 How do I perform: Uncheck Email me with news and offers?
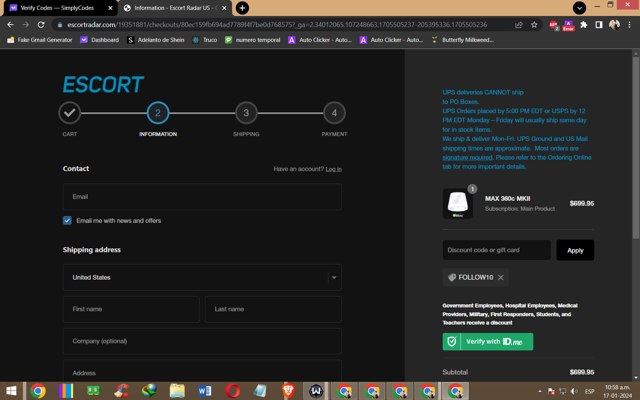pyautogui.click(x=67, y=220)
